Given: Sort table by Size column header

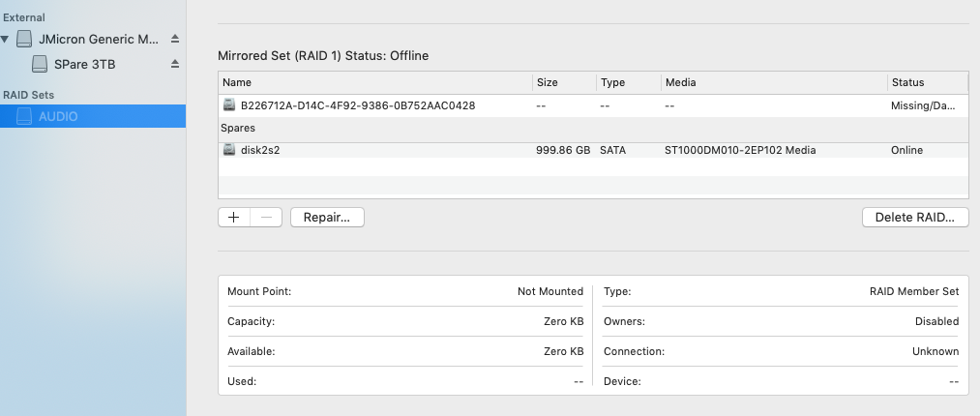Looking at the screenshot, I should pos(562,83).
